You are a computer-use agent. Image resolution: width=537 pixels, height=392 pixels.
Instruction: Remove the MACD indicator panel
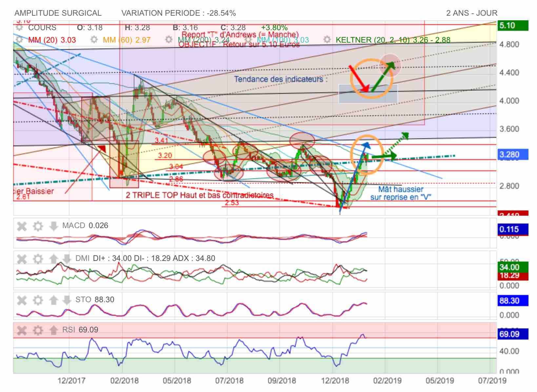coord(22,226)
